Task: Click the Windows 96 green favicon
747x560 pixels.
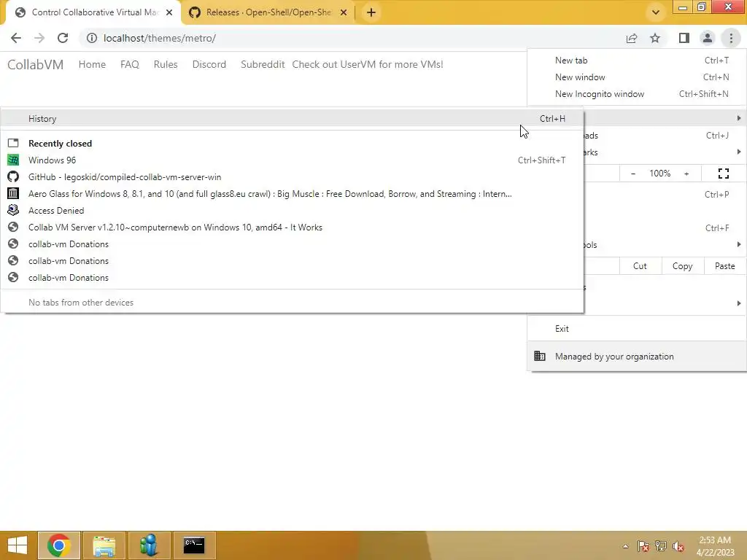Action: pyautogui.click(x=13, y=160)
